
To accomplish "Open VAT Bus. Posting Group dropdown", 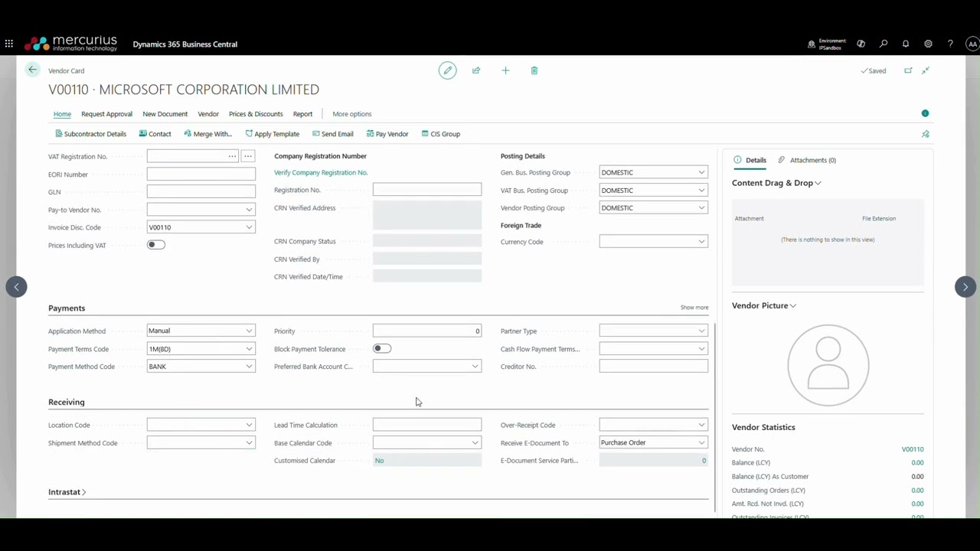I will tap(701, 191).
